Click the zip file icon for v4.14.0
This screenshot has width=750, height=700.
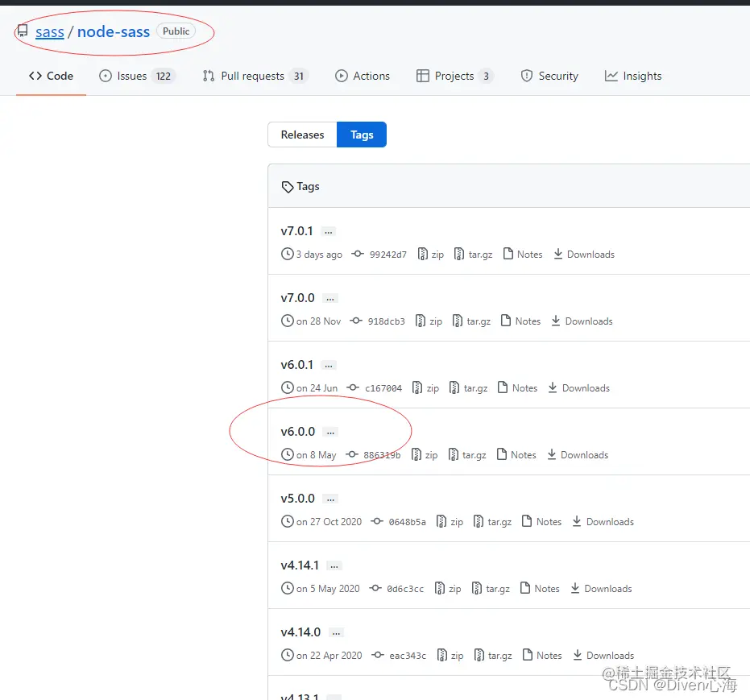(x=442, y=655)
